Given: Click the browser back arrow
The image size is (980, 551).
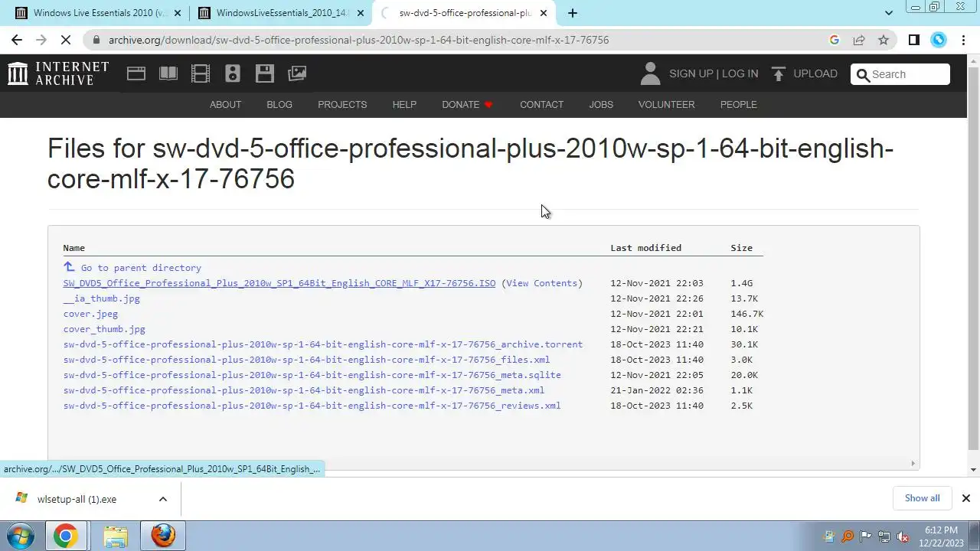Looking at the screenshot, I should (17, 40).
